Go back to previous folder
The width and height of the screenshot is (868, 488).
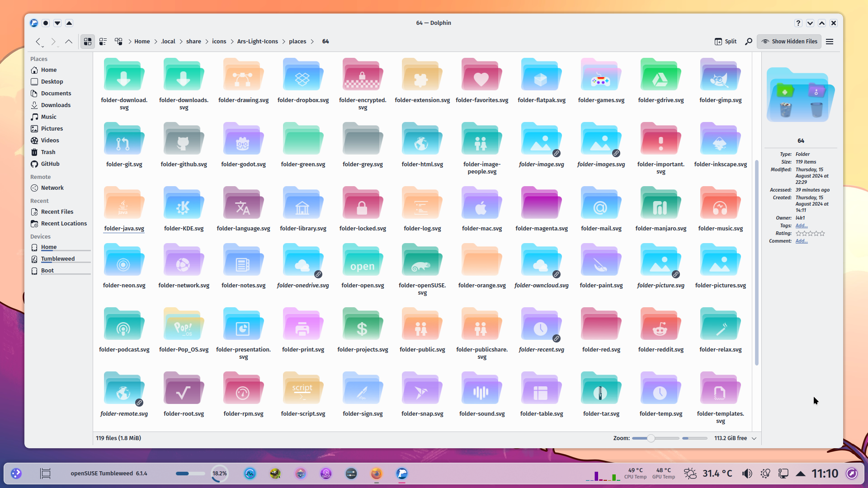point(38,42)
